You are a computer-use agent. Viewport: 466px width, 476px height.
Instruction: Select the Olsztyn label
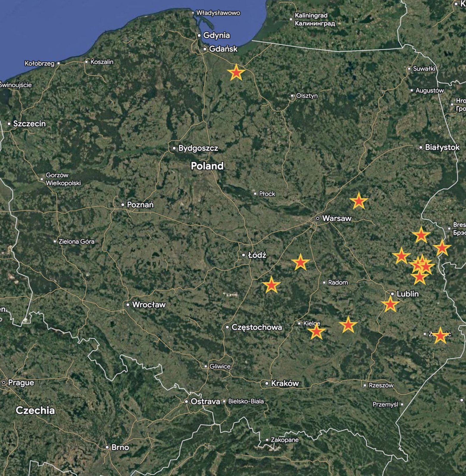[307, 96]
